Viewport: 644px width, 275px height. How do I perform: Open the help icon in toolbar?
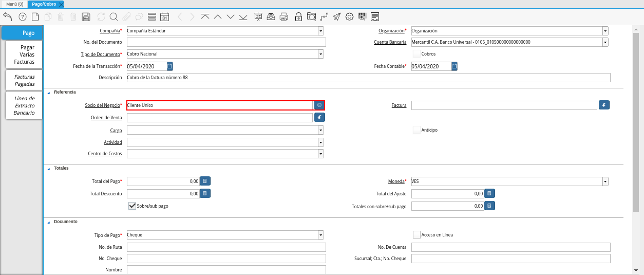22,16
